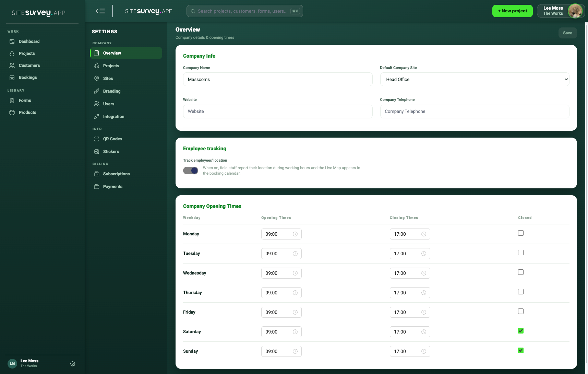The image size is (588, 374).
Task: Click the clock icon in Sunday's closing time
Action: point(424,351)
